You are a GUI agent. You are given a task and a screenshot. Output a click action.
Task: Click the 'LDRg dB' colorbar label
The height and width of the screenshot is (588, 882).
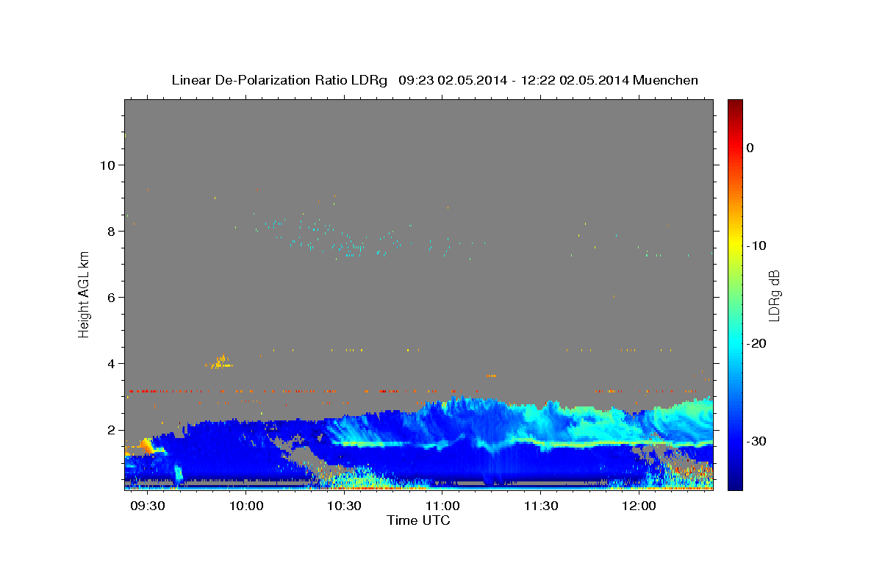774,295
